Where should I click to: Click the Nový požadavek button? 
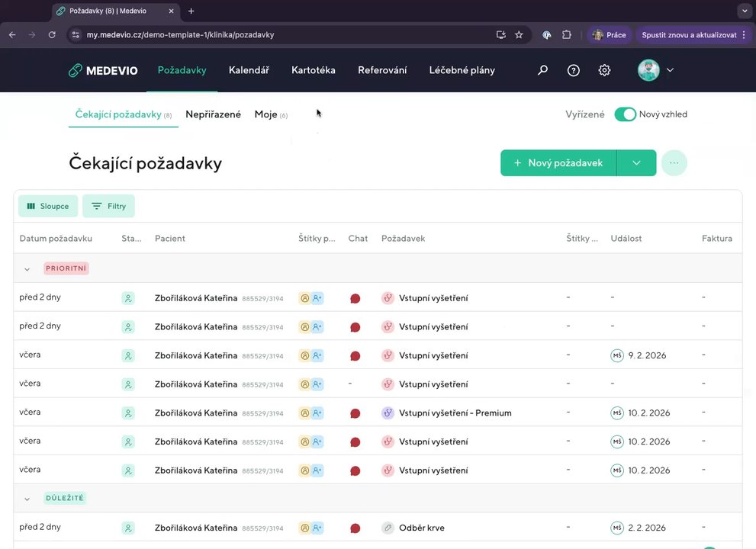coord(558,163)
